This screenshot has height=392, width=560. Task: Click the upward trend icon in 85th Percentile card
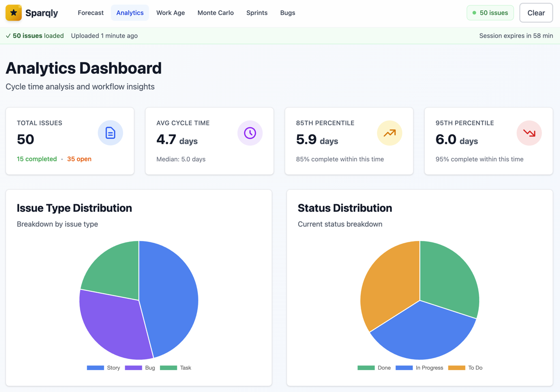coord(389,133)
